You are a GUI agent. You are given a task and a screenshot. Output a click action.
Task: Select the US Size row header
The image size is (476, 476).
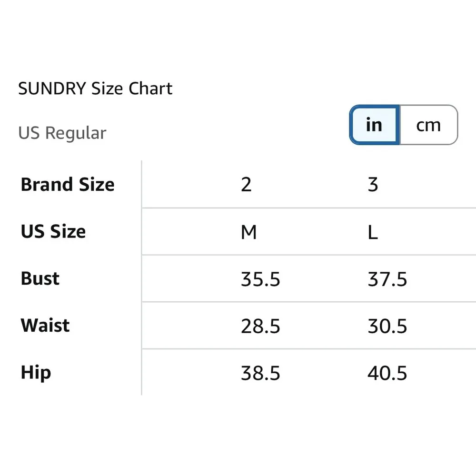coord(53,231)
